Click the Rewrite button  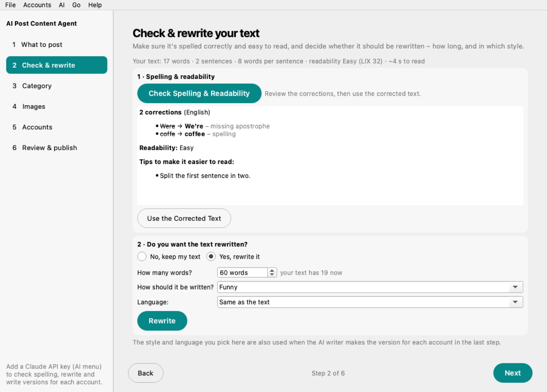162,321
